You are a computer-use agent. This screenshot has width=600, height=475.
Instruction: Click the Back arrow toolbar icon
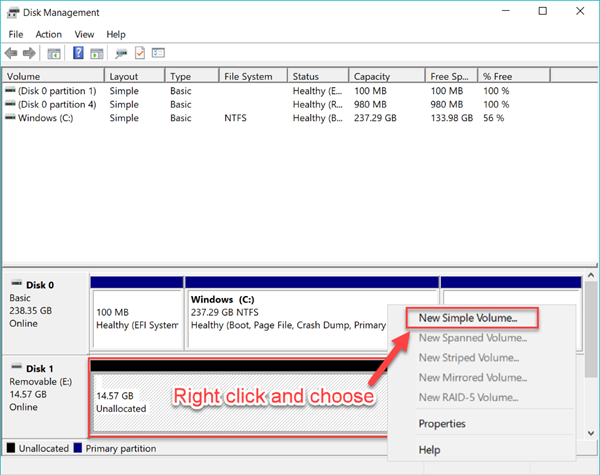[11, 53]
